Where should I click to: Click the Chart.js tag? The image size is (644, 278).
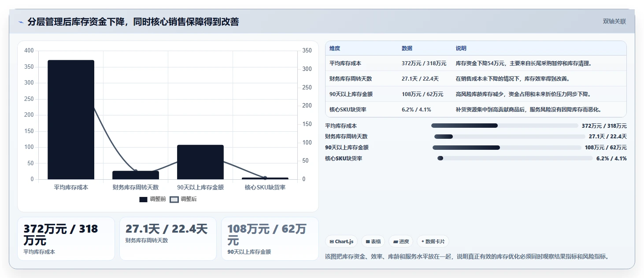(341, 241)
